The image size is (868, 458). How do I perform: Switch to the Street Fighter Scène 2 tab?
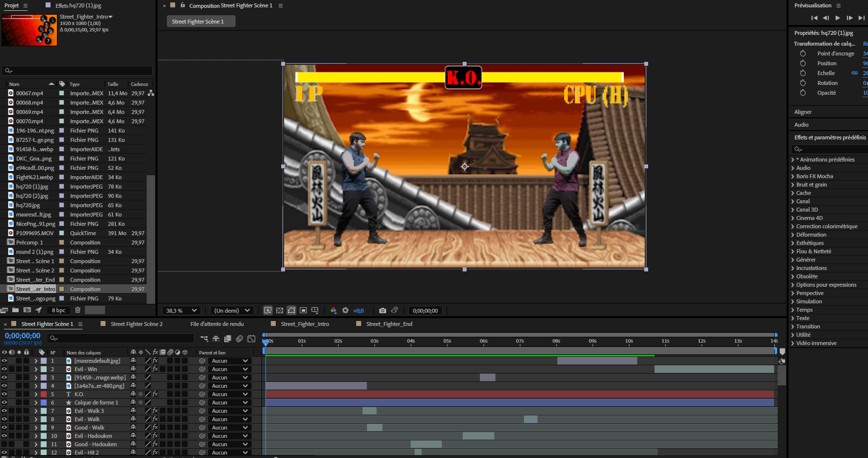136,324
